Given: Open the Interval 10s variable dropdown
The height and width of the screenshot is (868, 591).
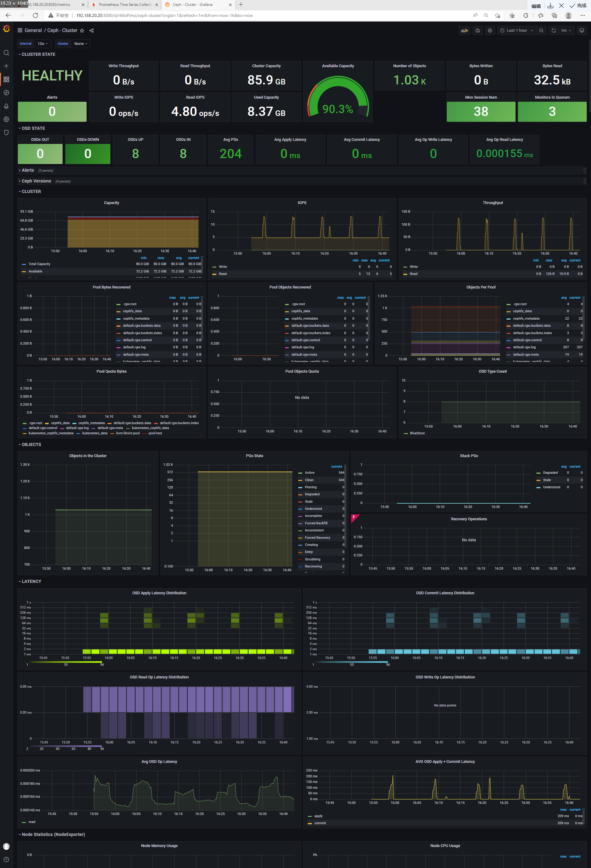Looking at the screenshot, I should [43, 44].
